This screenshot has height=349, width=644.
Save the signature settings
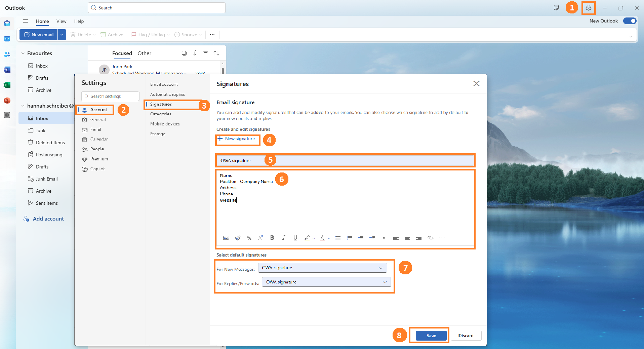(x=431, y=336)
